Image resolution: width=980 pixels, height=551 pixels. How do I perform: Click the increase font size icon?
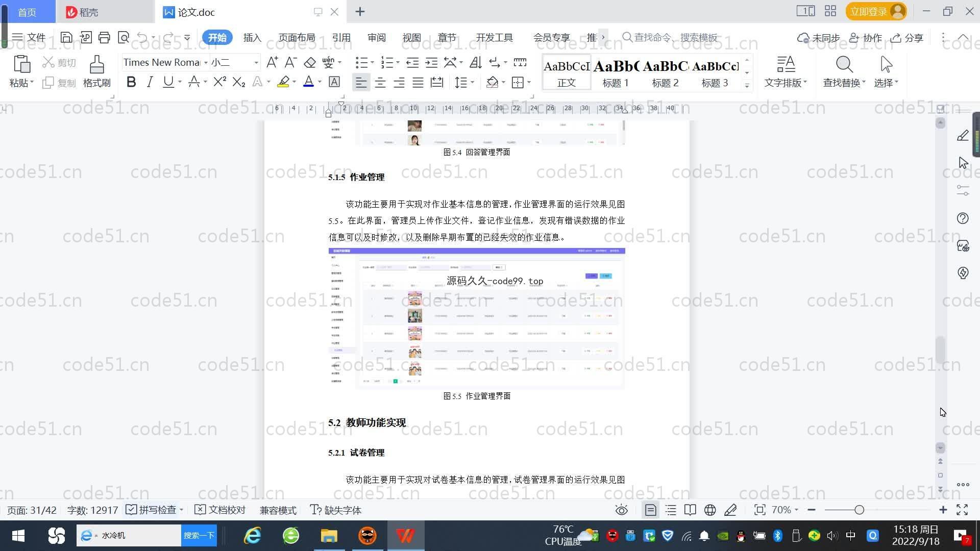[x=272, y=62]
